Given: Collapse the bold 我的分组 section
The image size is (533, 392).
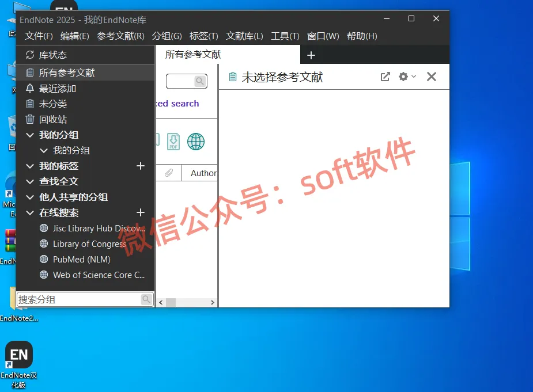Looking at the screenshot, I should (x=30, y=135).
